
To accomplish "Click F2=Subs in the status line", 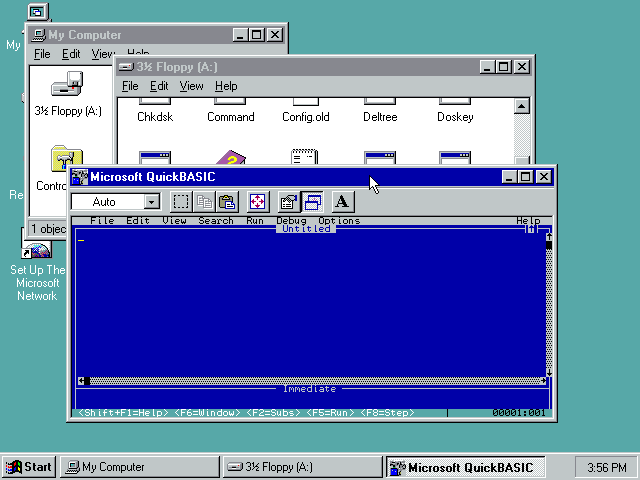I will click(273, 413).
